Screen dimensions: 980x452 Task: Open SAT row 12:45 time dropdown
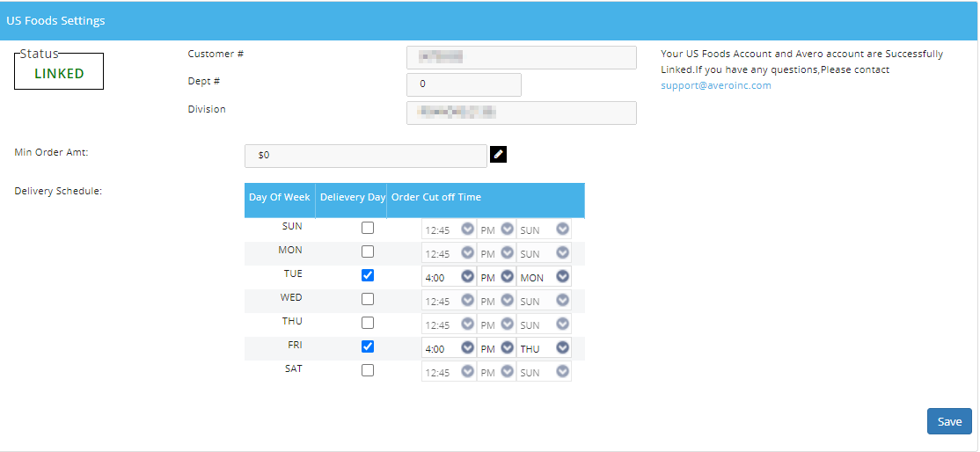coord(449,372)
